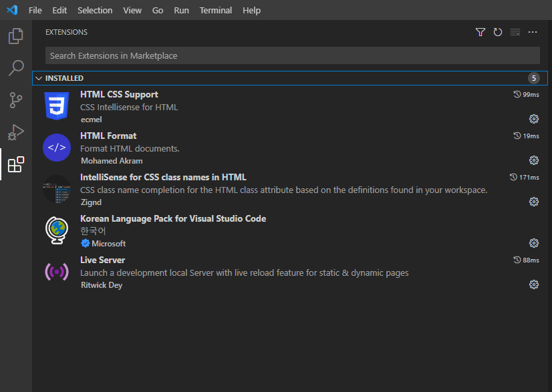Open the manage gear for HTML Format

(534, 160)
